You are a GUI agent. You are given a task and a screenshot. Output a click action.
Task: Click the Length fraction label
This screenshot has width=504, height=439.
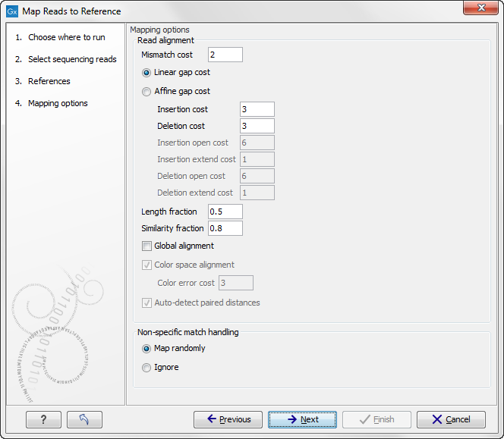pyautogui.click(x=169, y=212)
